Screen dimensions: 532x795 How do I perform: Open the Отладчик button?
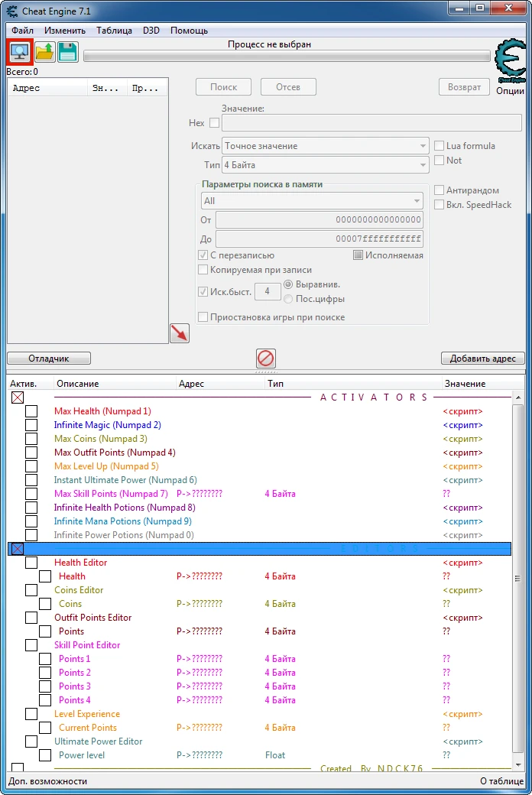pos(49,359)
